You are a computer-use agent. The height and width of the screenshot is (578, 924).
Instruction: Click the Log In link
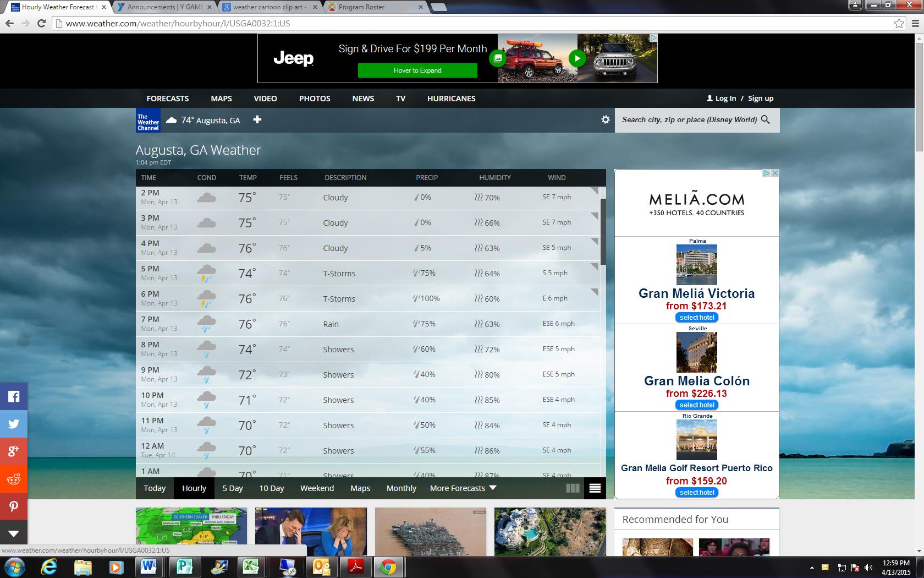pos(725,99)
